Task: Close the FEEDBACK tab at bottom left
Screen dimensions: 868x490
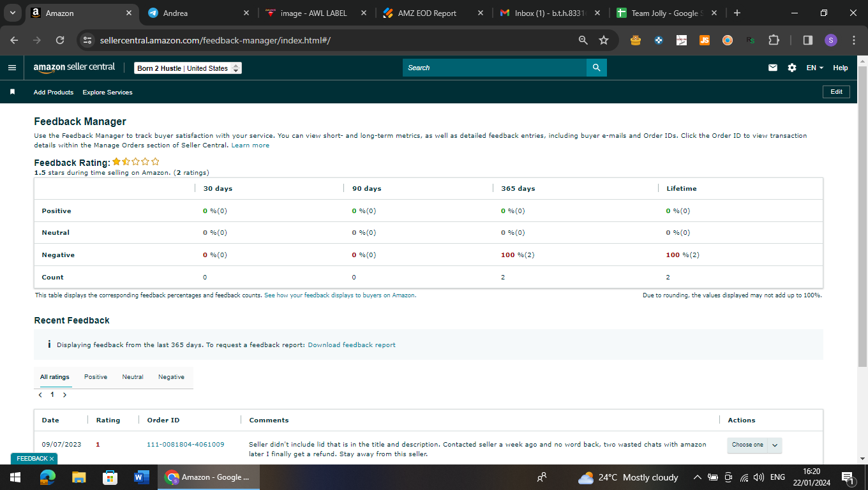Action: point(51,459)
